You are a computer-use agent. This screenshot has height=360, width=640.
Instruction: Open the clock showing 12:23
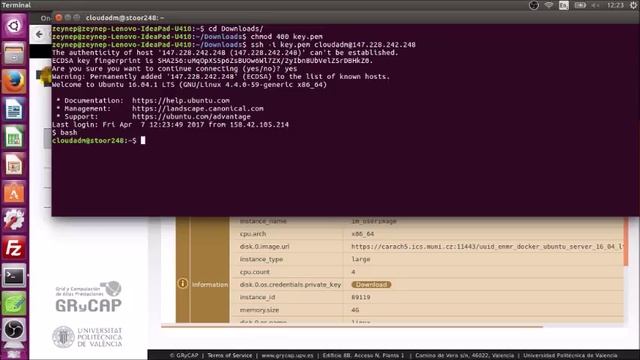616,5
